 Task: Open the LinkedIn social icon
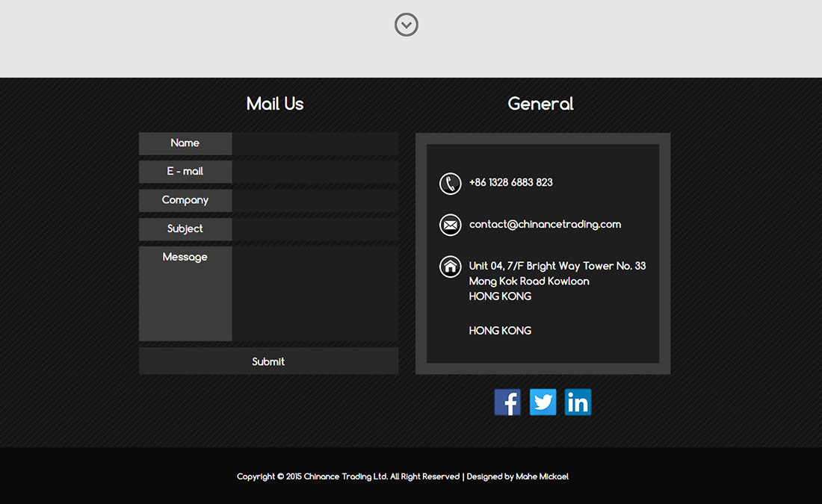pyautogui.click(x=578, y=402)
